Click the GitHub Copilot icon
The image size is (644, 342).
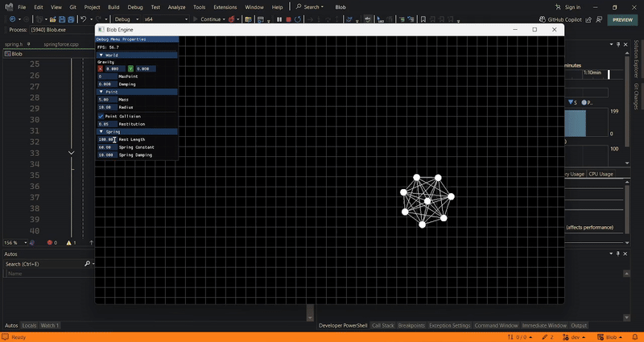click(543, 19)
